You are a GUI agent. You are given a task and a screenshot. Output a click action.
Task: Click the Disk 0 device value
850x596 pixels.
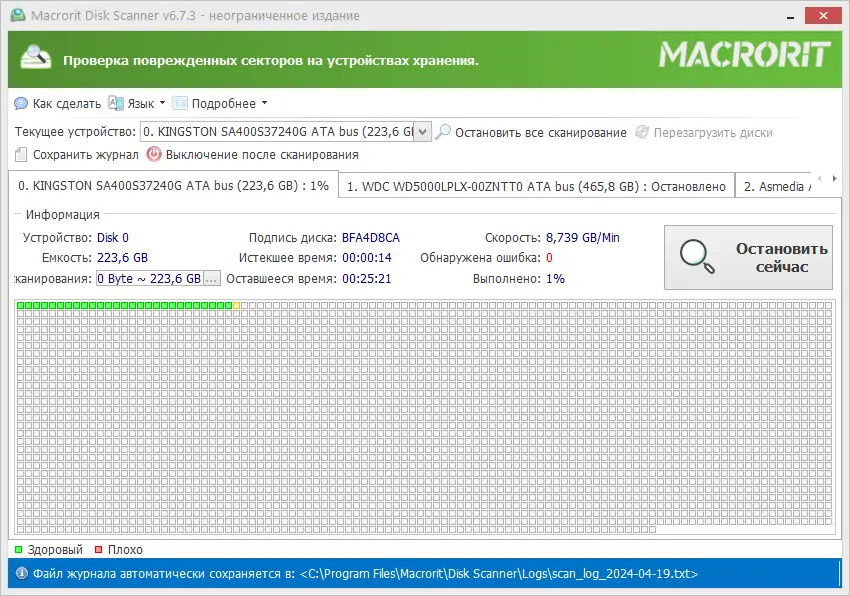click(x=113, y=238)
